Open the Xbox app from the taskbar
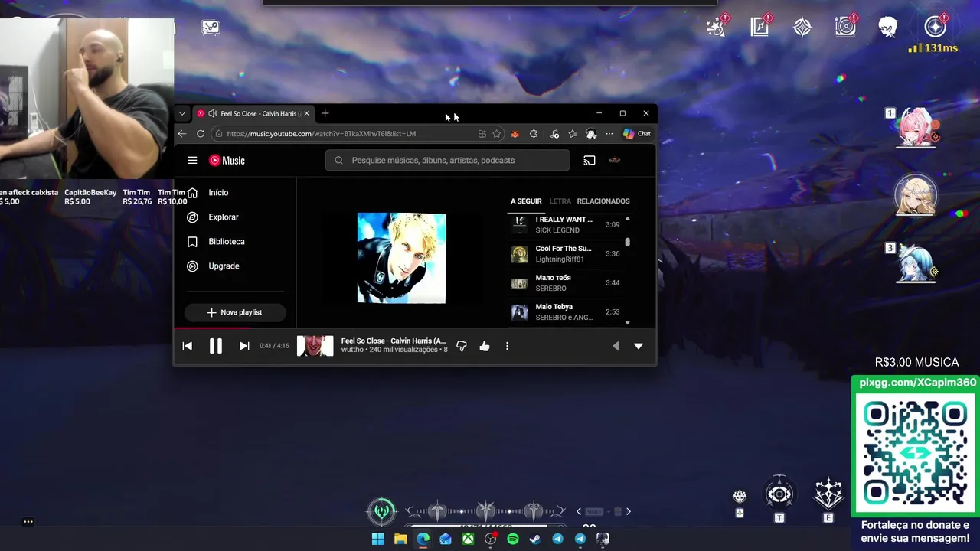Screen dimensions: 980x551 point(468,539)
